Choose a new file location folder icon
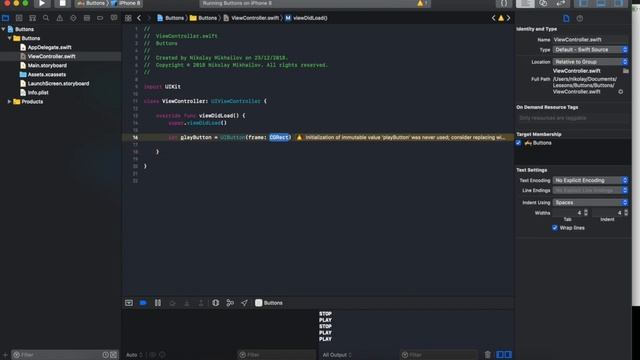640x360 pixels. (x=626, y=71)
